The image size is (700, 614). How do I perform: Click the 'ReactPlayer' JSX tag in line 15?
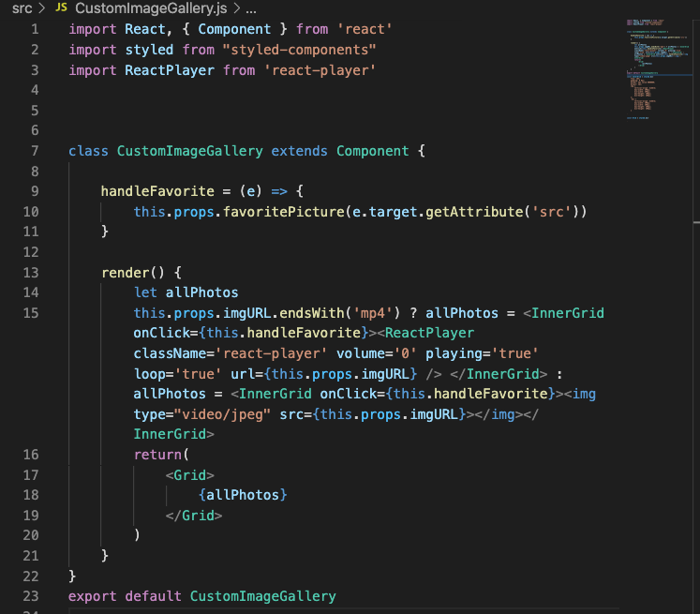point(429,333)
